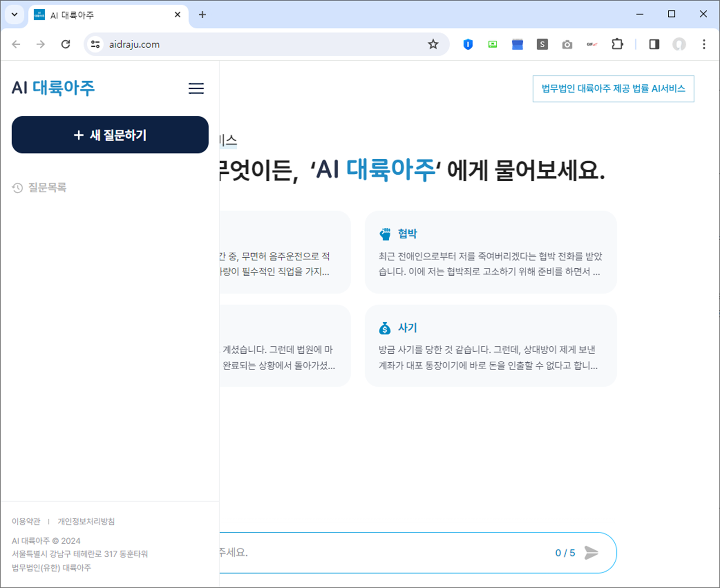Open Chrome's three-dot menu

coord(704,44)
